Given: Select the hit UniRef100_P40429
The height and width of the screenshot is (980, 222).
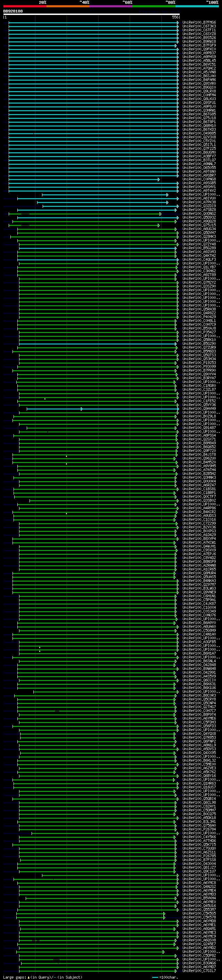Looking at the screenshot, I should click(x=199, y=317).
